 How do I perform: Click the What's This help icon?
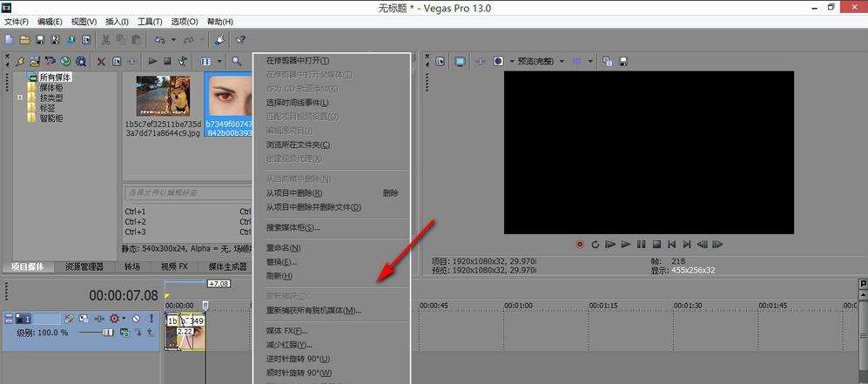240,40
